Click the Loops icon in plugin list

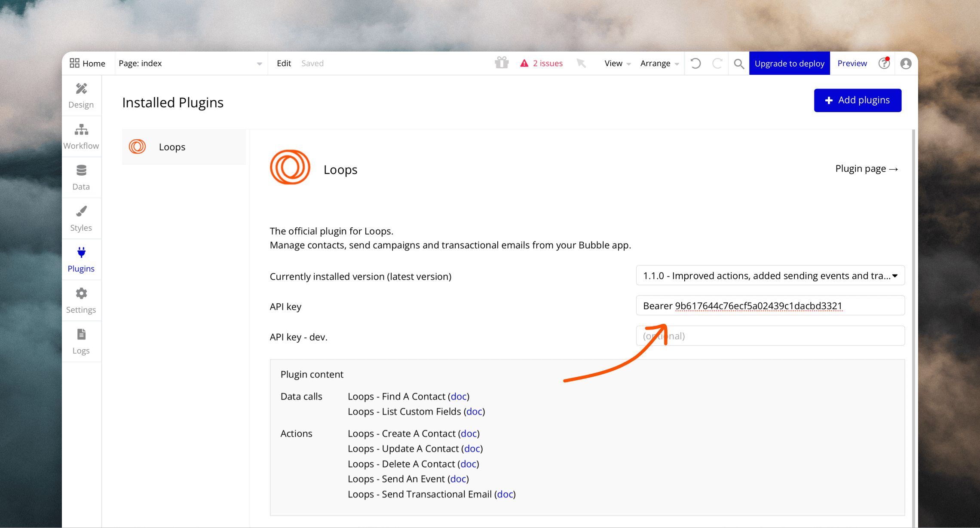pos(138,146)
